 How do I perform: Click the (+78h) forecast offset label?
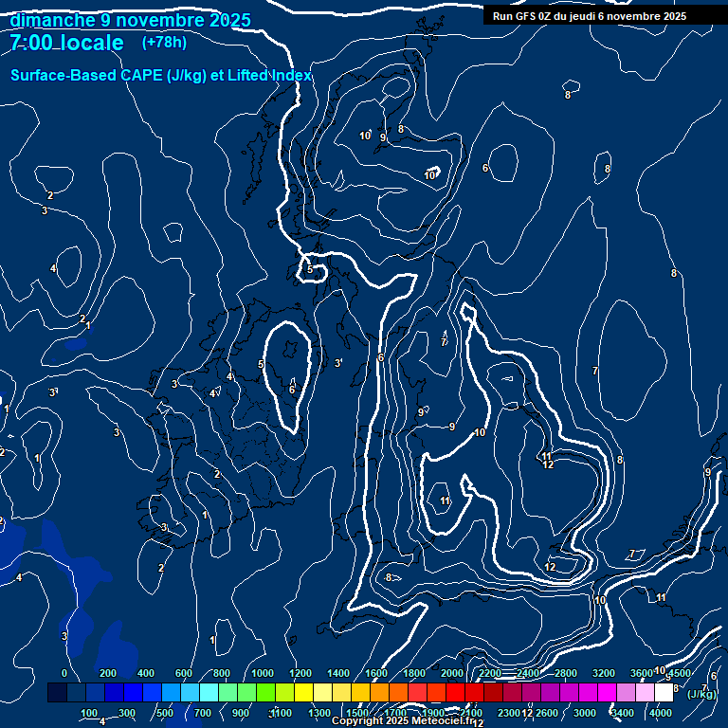click(x=164, y=42)
